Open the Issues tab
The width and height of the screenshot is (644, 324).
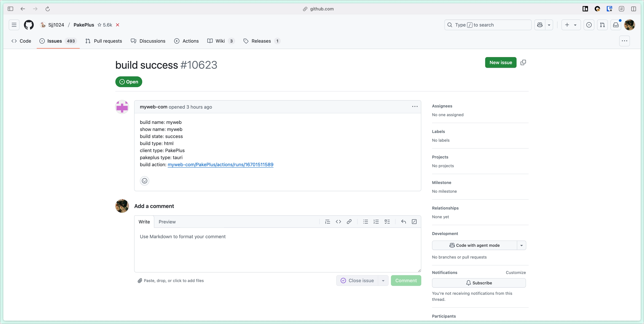(x=58, y=41)
